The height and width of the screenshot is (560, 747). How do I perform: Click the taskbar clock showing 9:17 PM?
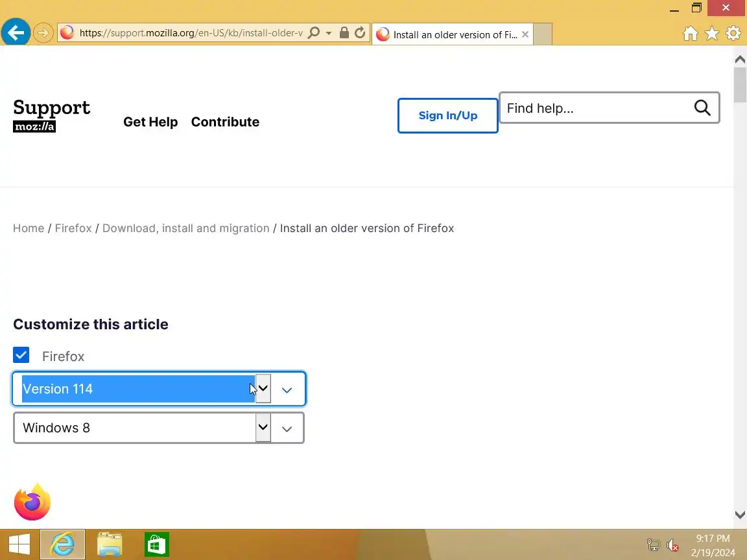713,545
